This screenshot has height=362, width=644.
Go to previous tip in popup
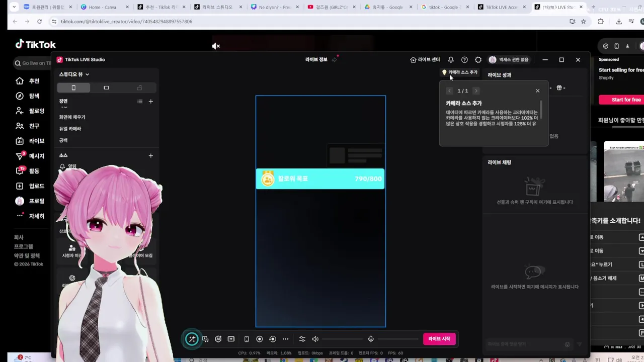(x=449, y=90)
